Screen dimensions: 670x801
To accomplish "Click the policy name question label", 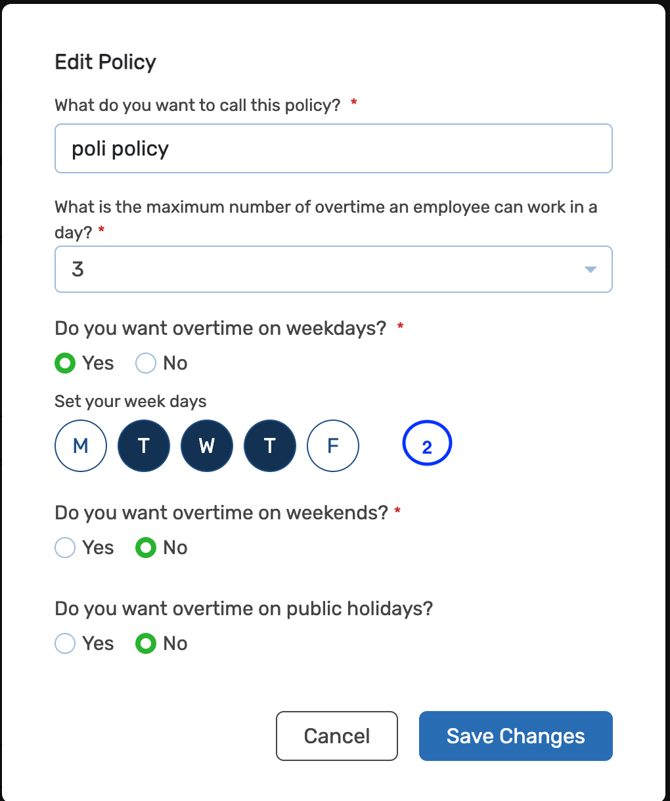I will point(197,105).
